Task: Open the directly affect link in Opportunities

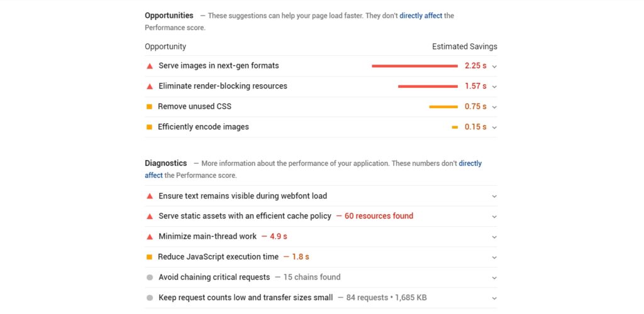Action: pyautogui.click(x=421, y=16)
